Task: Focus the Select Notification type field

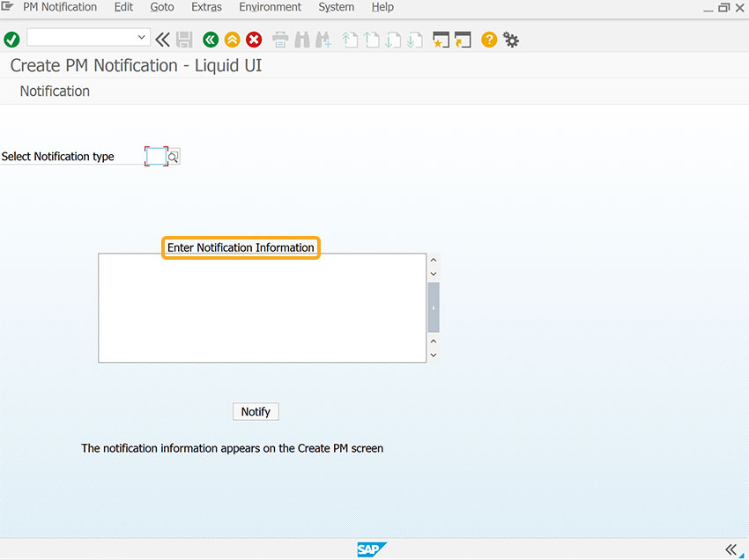Action: (156, 156)
